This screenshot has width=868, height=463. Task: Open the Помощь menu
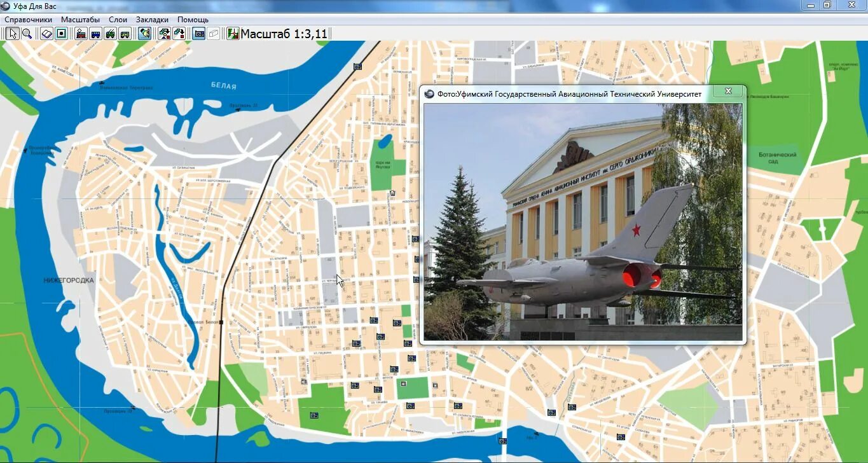click(193, 20)
